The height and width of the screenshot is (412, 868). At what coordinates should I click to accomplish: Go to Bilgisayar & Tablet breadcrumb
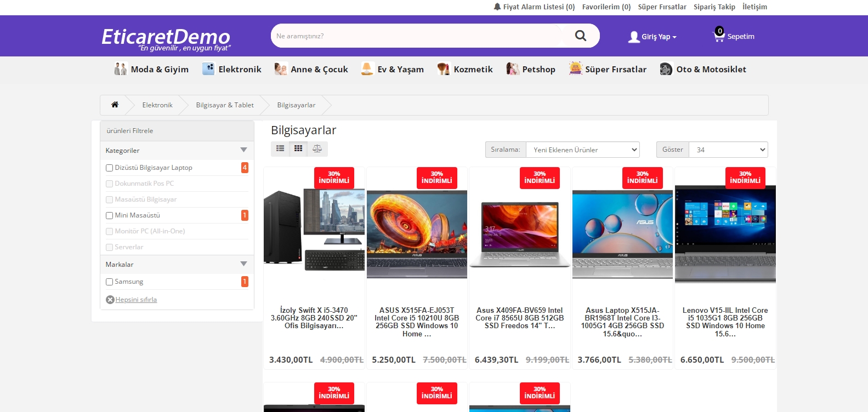pyautogui.click(x=225, y=105)
